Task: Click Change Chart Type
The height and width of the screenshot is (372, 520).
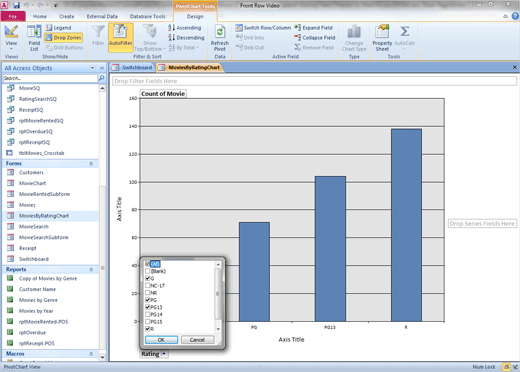Action: coord(354,37)
